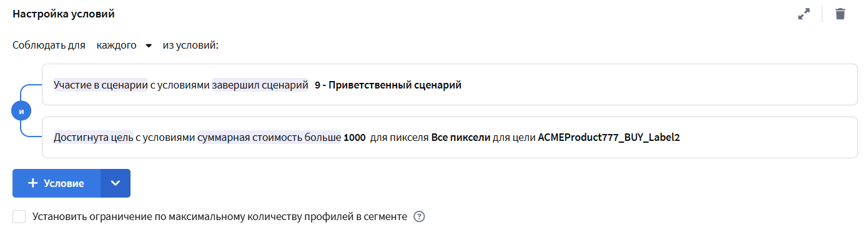Image resolution: width=868 pixels, height=235 pixels.
Task: Click the "Настройка условий" heading
Action: 64,13
